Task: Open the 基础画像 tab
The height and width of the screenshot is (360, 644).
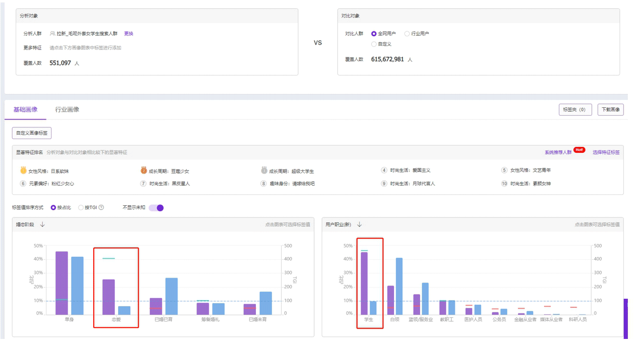Action: tap(25, 110)
